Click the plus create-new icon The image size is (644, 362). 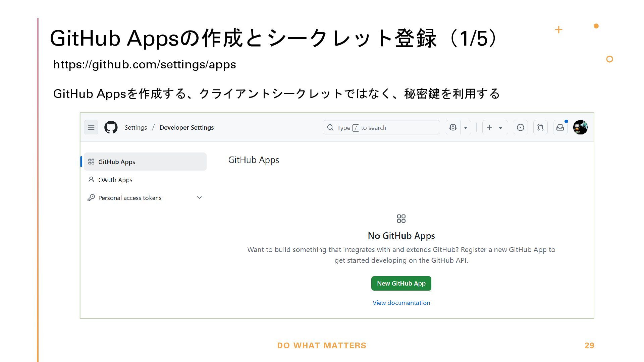pos(489,127)
